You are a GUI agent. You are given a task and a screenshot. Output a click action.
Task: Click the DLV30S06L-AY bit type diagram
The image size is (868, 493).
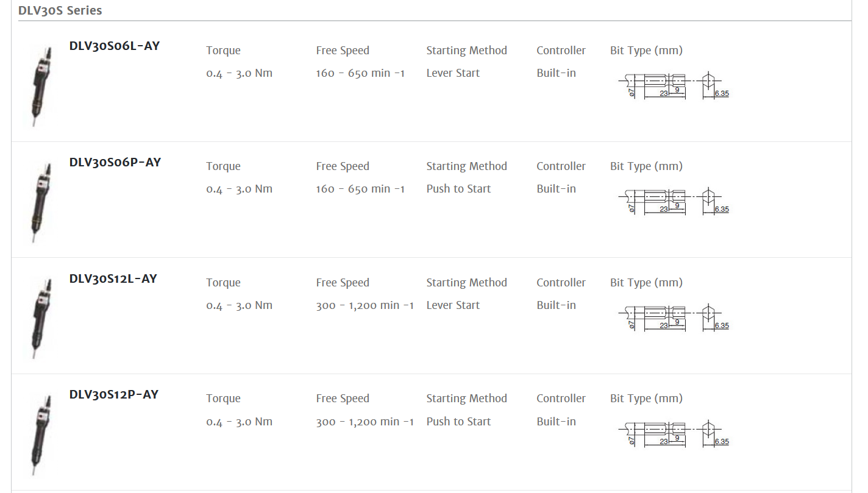point(674,86)
